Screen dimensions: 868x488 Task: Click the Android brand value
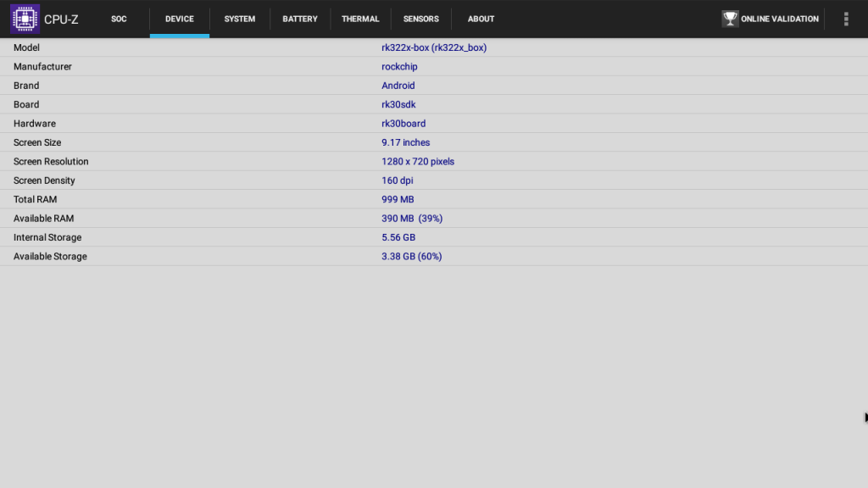click(x=398, y=86)
